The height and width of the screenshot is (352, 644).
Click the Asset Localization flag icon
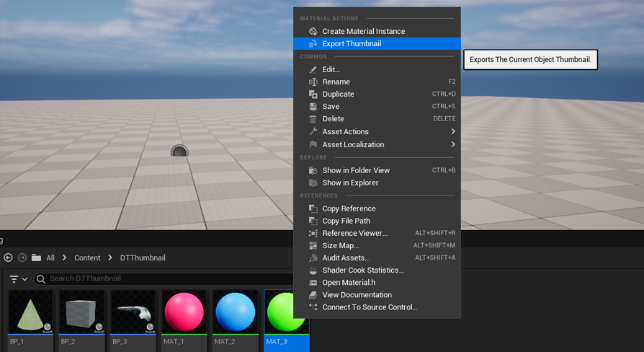(x=313, y=145)
